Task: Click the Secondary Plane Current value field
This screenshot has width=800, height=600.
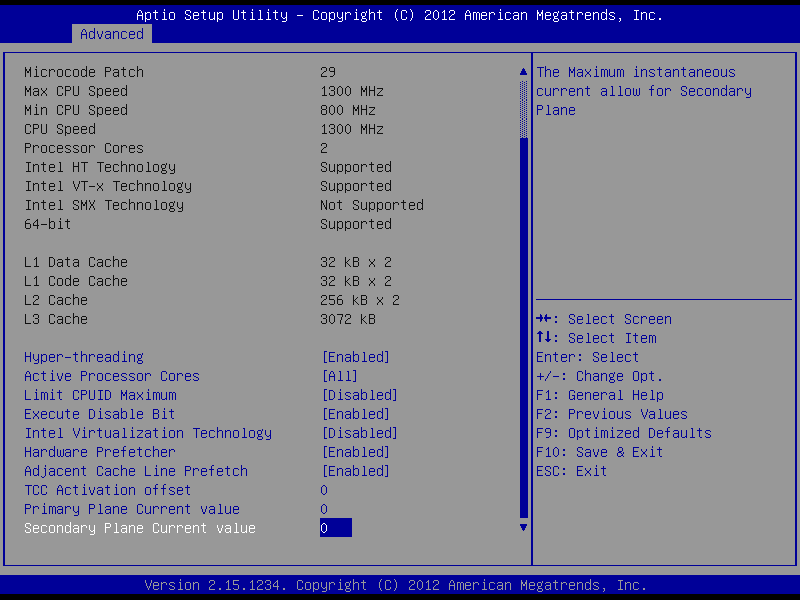Action: click(335, 528)
